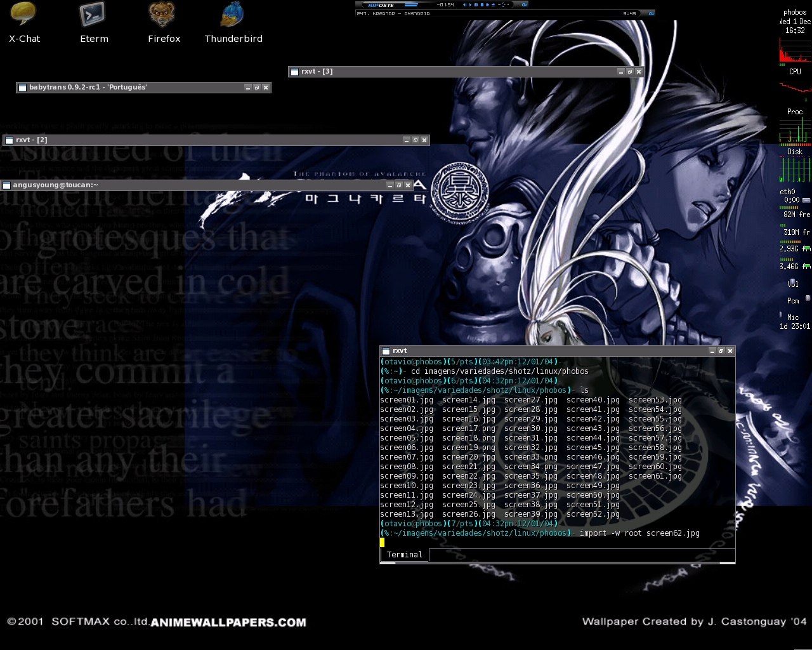Click the eject button in the player

pyautogui.click(x=493, y=4)
